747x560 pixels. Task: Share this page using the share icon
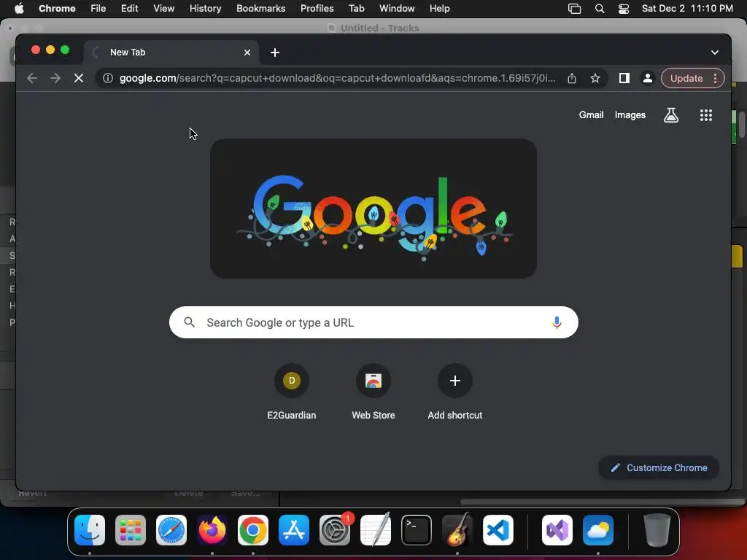click(x=572, y=78)
